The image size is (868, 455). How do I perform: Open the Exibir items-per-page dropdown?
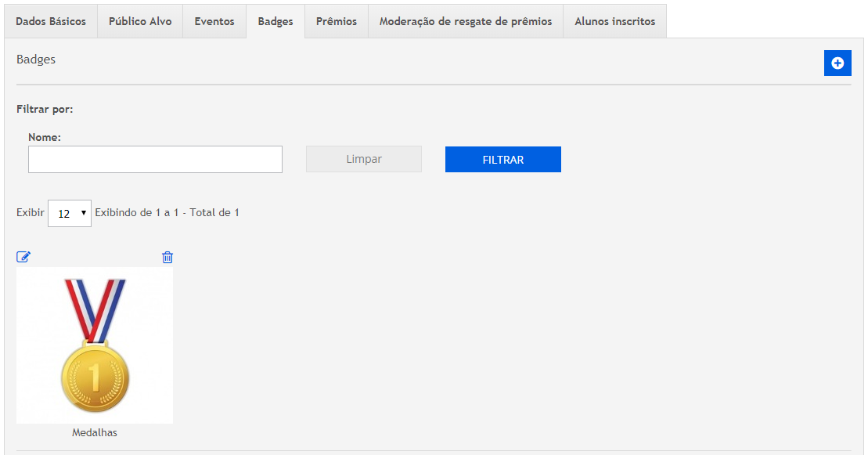tap(70, 213)
